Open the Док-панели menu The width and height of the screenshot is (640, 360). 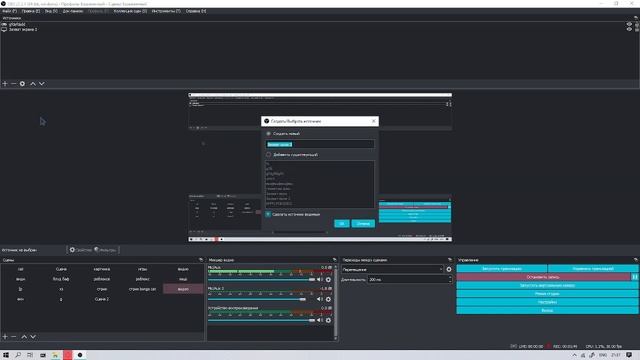pyautogui.click(x=73, y=11)
